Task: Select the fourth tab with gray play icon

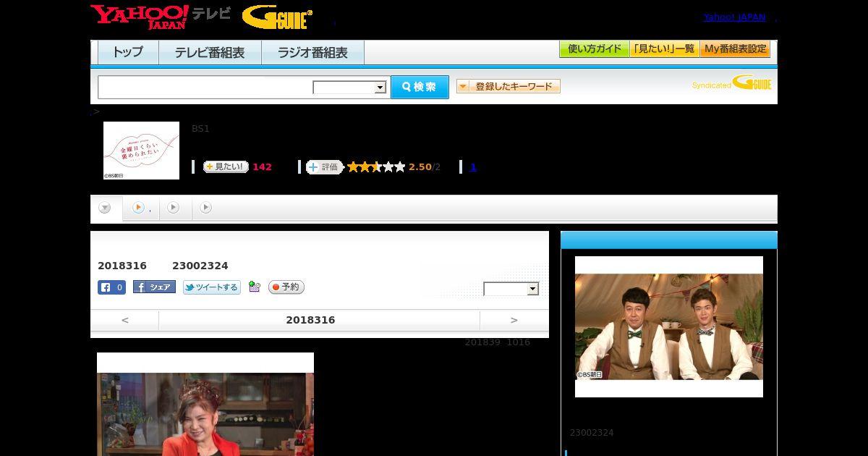Action: pyautogui.click(x=206, y=208)
